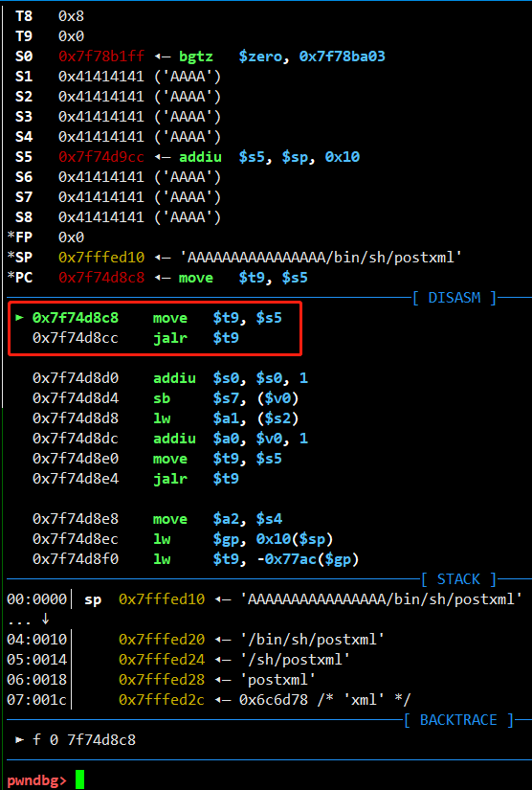Viewport: 532px width, 790px height.
Task: Click the S0 register address 0x7f78b1ff
Action: 101,56
